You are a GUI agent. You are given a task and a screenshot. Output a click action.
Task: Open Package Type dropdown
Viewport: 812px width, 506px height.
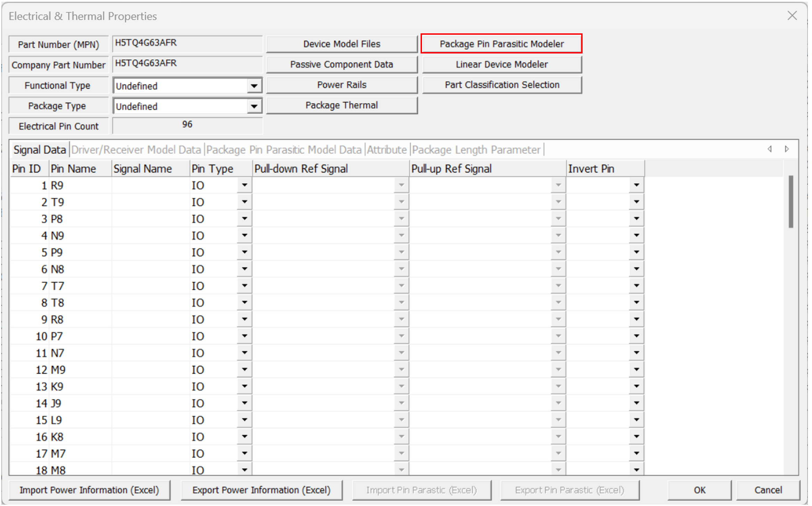(254, 106)
